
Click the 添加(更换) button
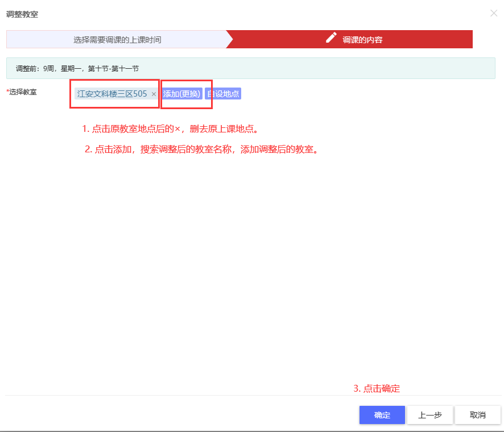(182, 94)
